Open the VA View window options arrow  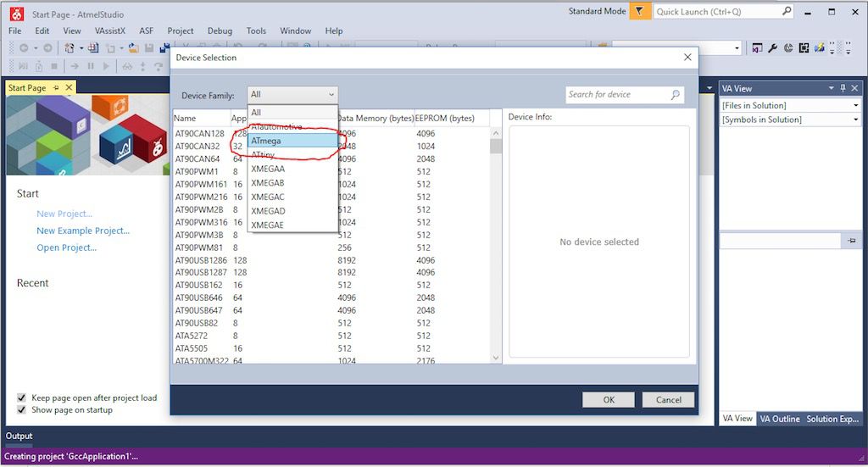831,88
